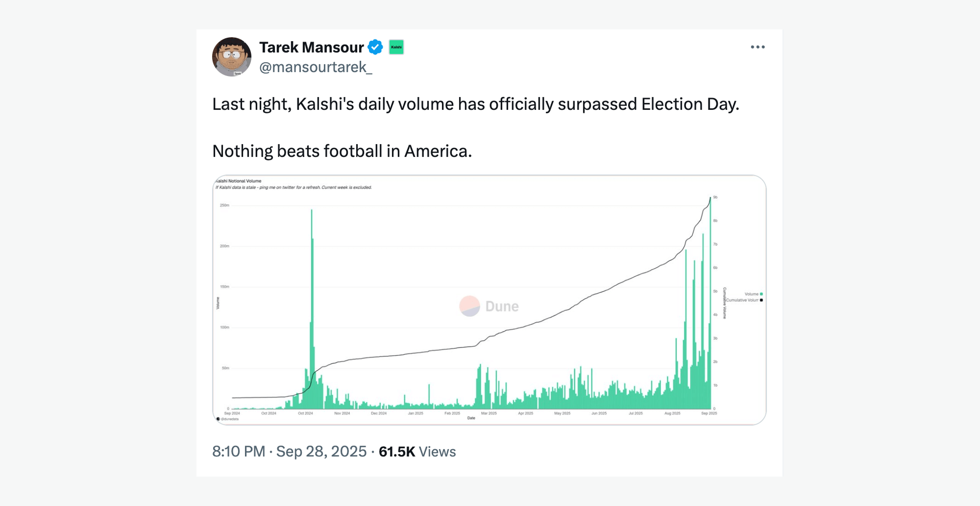980x506 pixels.
Task: Click the 61.5K Views count
Action: tap(417, 452)
